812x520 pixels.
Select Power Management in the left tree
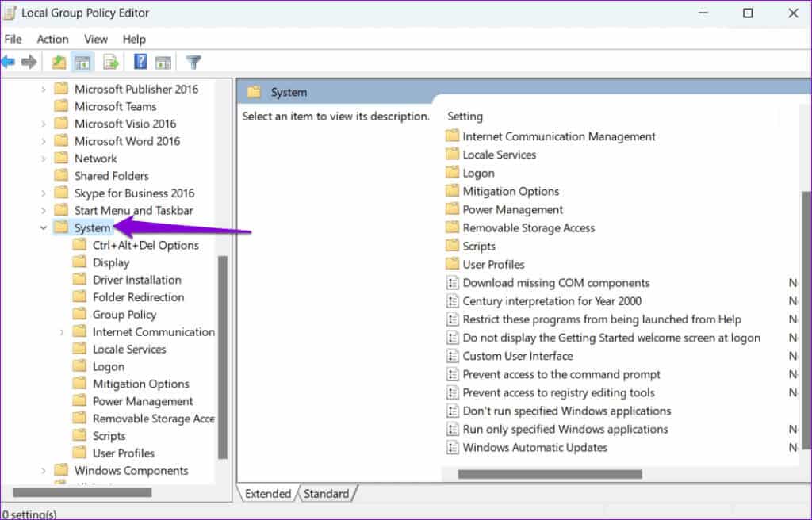tap(143, 401)
